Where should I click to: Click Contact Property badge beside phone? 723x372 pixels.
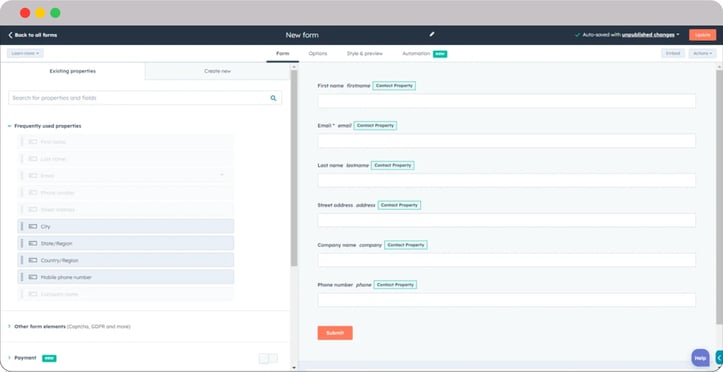point(395,285)
